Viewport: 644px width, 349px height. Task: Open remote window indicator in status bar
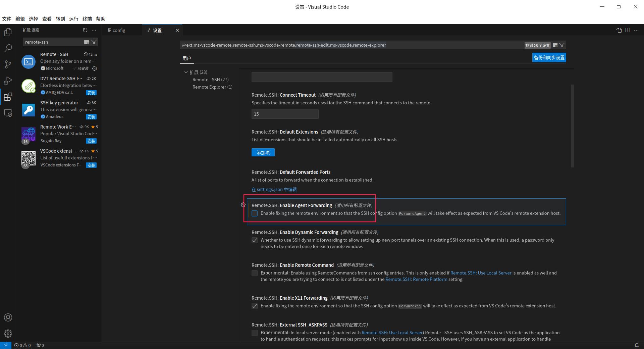tap(6, 345)
